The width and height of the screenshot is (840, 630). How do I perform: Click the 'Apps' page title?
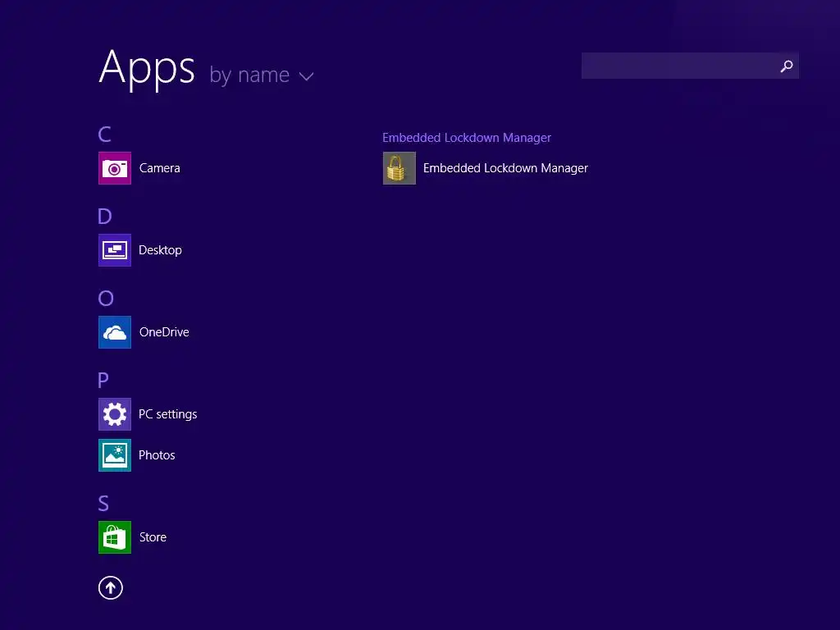tap(147, 68)
